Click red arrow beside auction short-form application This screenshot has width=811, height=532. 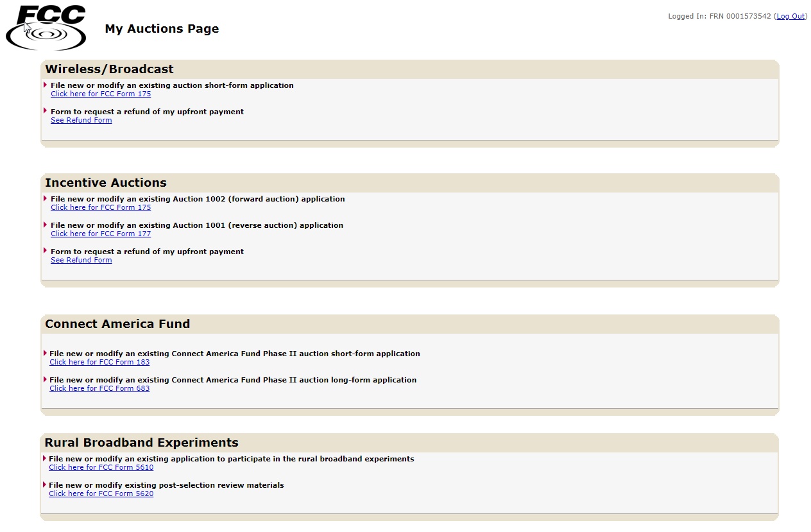[46, 85]
